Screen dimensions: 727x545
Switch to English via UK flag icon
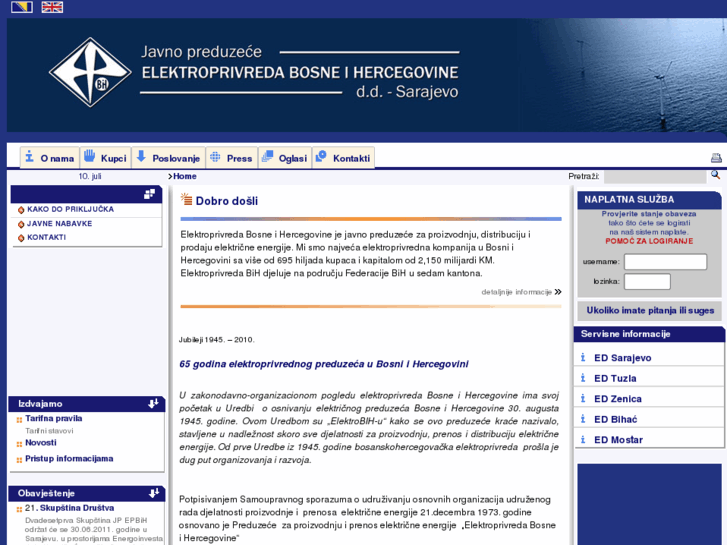(52, 7)
